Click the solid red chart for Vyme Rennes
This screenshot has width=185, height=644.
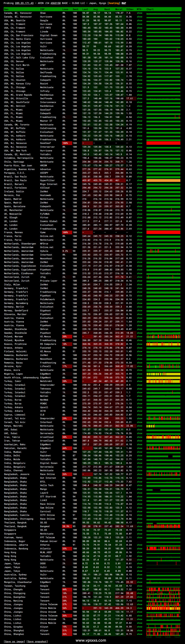point(163,233)
